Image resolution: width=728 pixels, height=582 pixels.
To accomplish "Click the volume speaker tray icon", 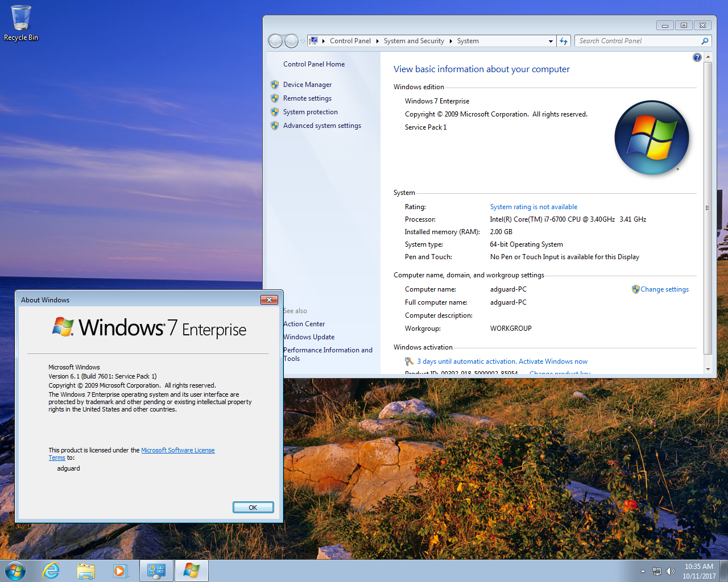I will 671,571.
